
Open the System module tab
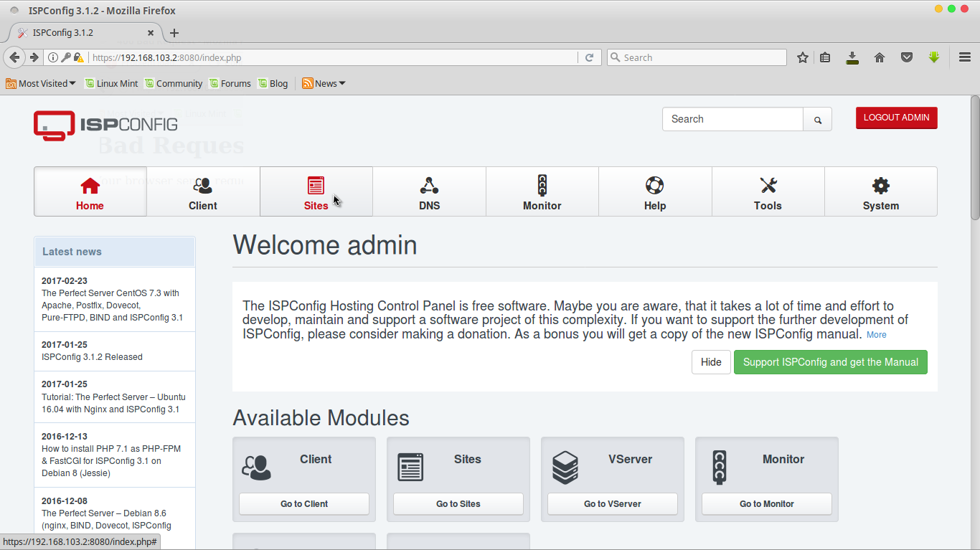click(x=881, y=191)
